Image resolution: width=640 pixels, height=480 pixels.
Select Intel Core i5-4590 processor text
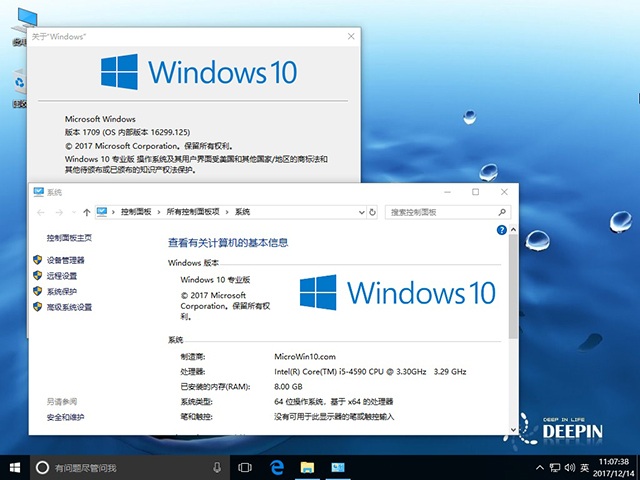point(370,371)
